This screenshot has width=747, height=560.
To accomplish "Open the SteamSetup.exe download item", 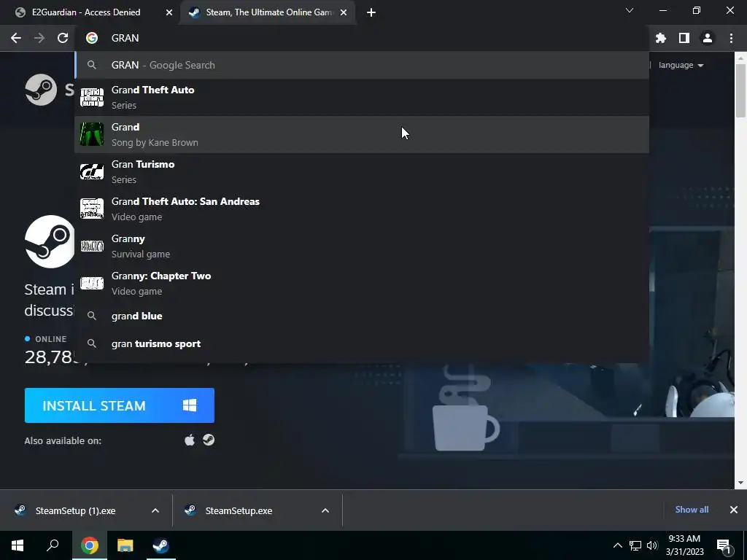I will [239, 510].
